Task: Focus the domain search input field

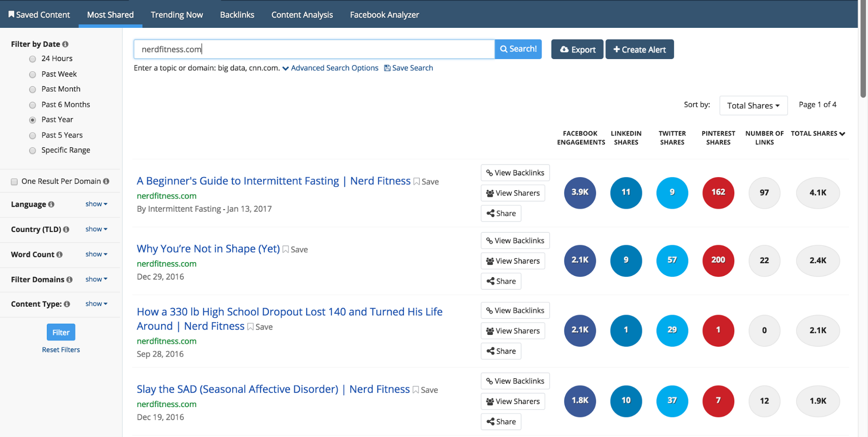Action: (314, 49)
